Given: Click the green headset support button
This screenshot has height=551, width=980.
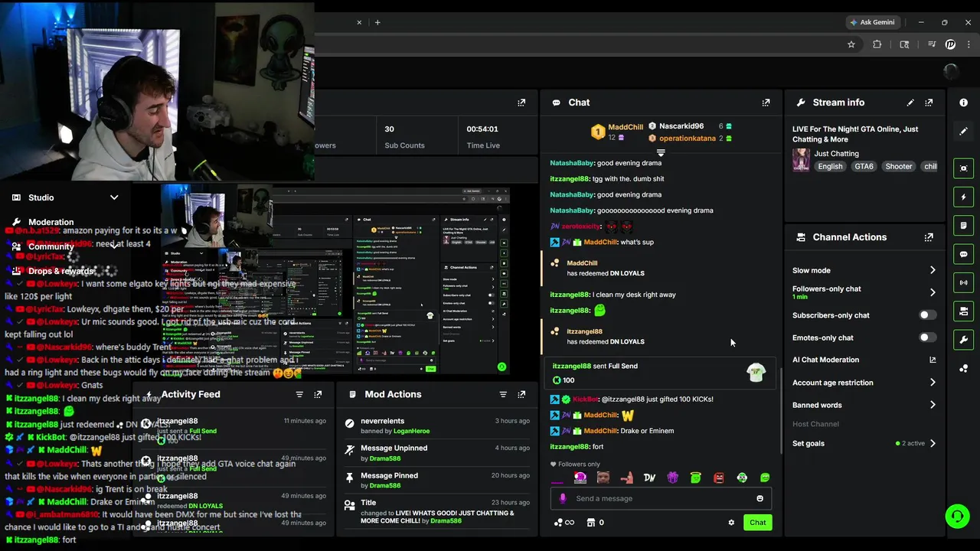Looking at the screenshot, I should pyautogui.click(x=957, y=517).
